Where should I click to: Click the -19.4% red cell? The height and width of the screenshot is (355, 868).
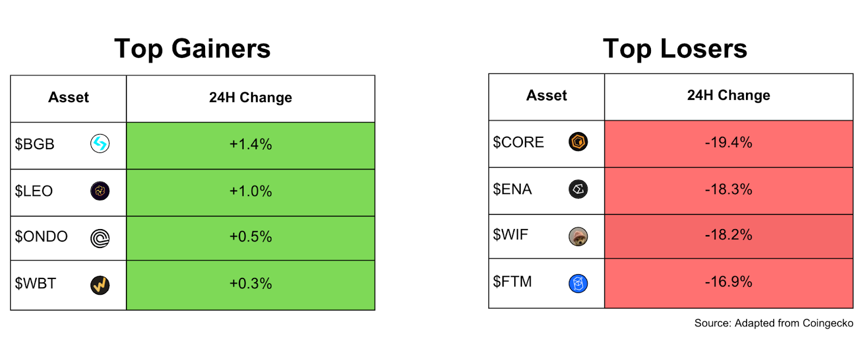coord(729,143)
